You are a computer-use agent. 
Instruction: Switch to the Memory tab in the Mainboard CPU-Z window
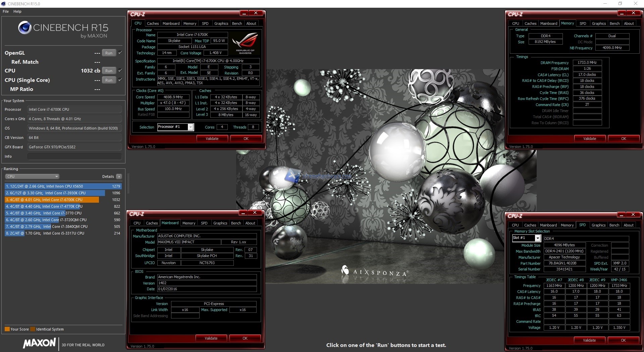click(189, 223)
